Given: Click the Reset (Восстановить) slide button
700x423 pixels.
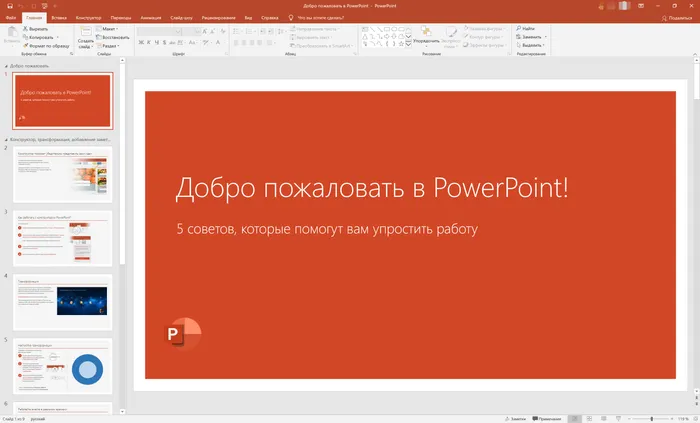Looking at the screenshot, I should (112, 37).
